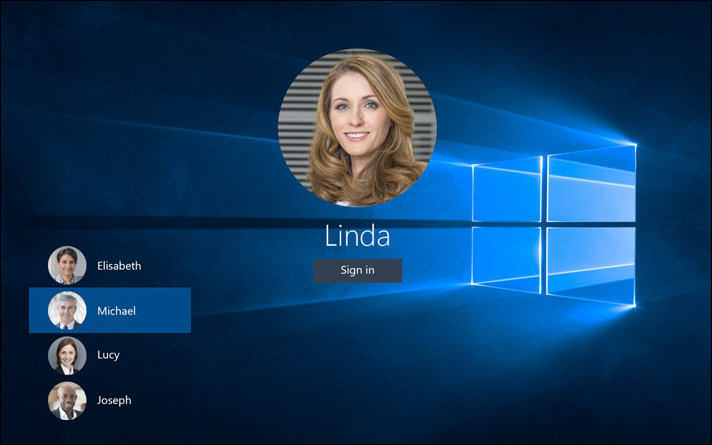Click upper-right pane of Windows logo
Image resolution: width=712 pixels, height=445 pixels.
pos(591,183)
